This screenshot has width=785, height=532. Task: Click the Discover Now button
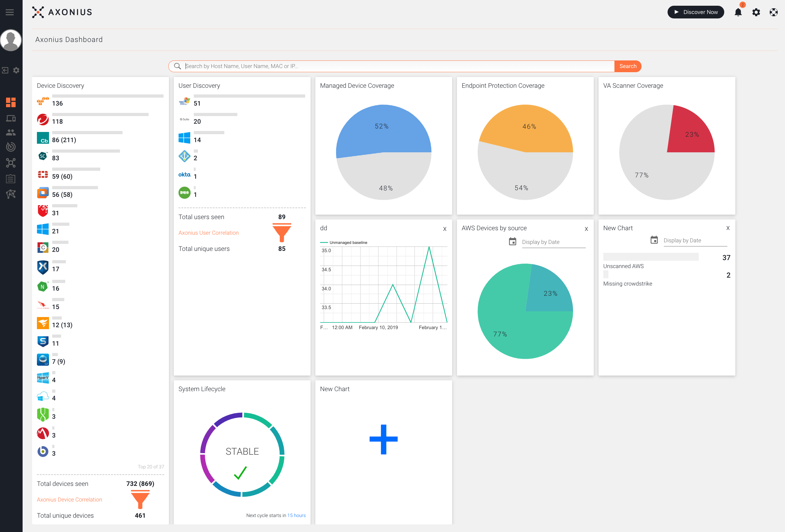point(696,12)
